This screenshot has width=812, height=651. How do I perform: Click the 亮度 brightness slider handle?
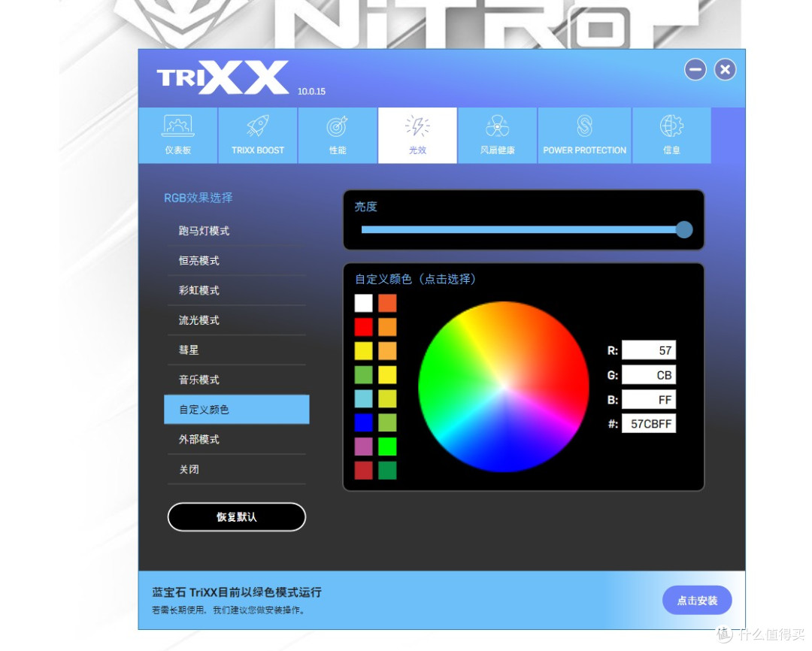(684, 229)
